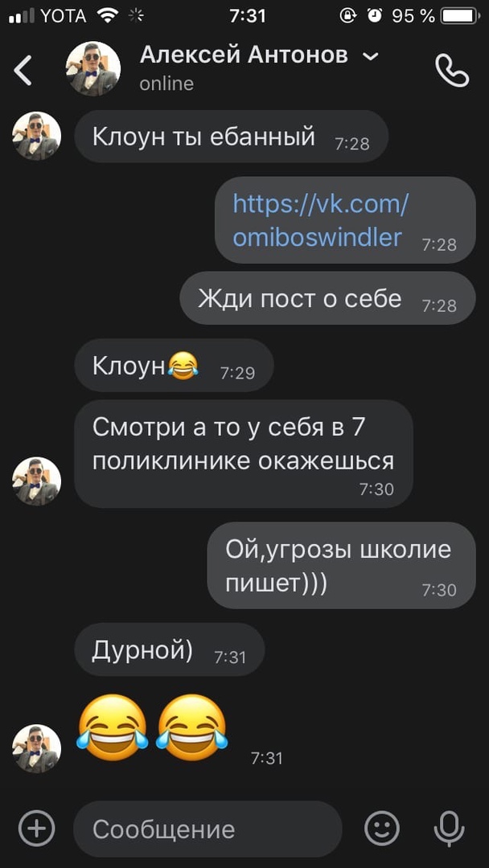Tap the back arrow icon
Image resolution: width=489 pixels, height=868 pixels.
[23, 70]
